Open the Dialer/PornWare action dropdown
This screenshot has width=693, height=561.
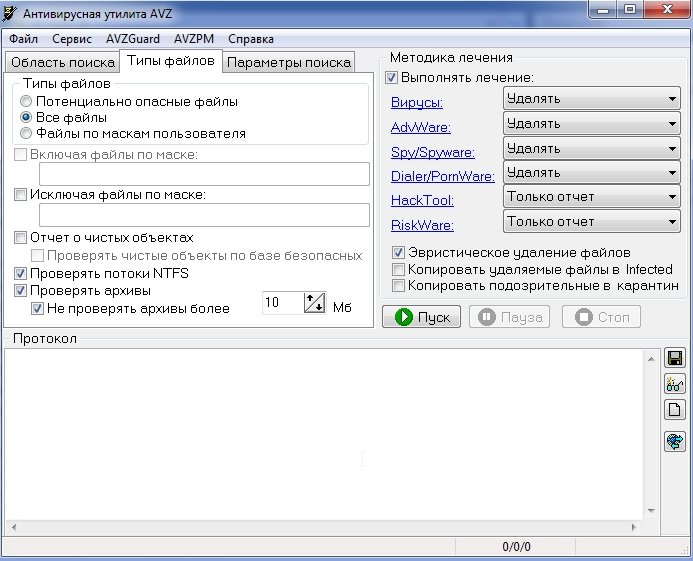pos(591,173)
